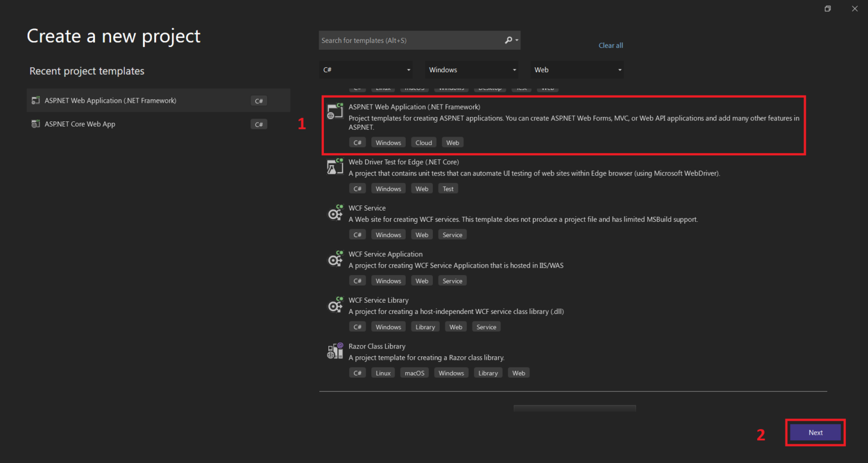This screenshot has height=463, width=868.
Task: Click the ASP.NET Web Application recent template icon
Action: (36, 100)
